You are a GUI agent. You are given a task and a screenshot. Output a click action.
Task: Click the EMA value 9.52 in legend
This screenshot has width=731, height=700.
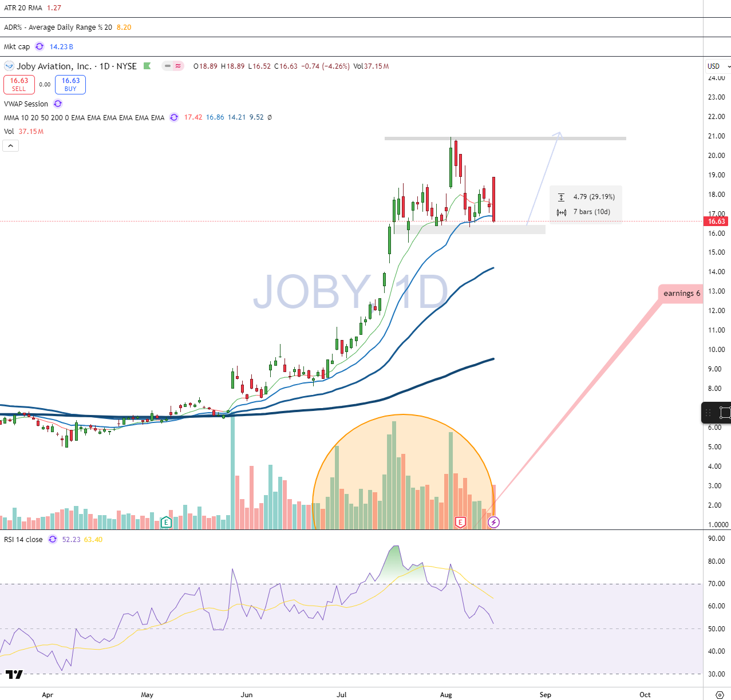click(256, 117)
